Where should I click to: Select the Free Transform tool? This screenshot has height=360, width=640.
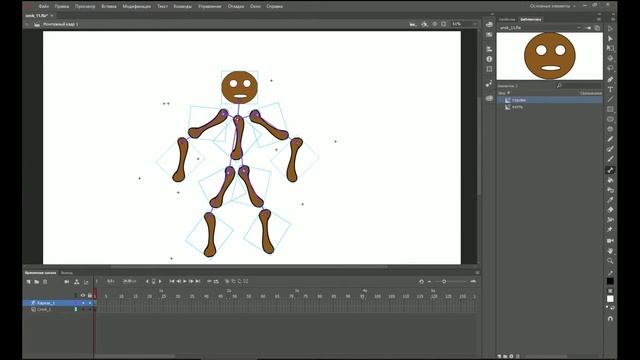pos(610,48)
